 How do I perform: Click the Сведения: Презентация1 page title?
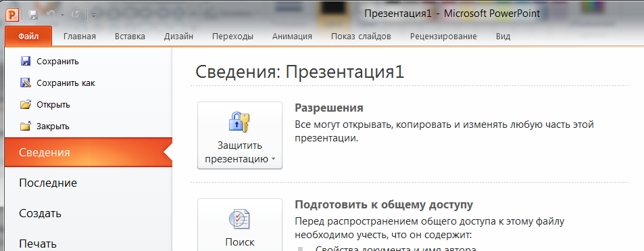pyautogui.click(x=300, y=71)
